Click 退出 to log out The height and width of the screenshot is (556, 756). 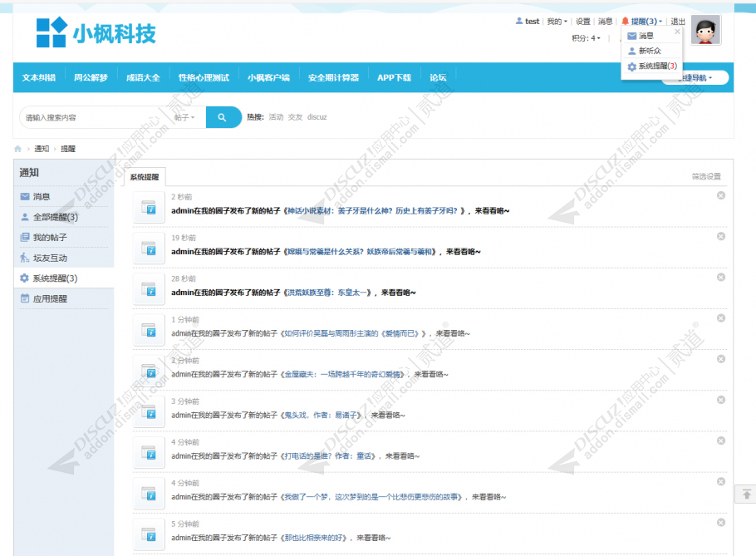click(678, 22)
